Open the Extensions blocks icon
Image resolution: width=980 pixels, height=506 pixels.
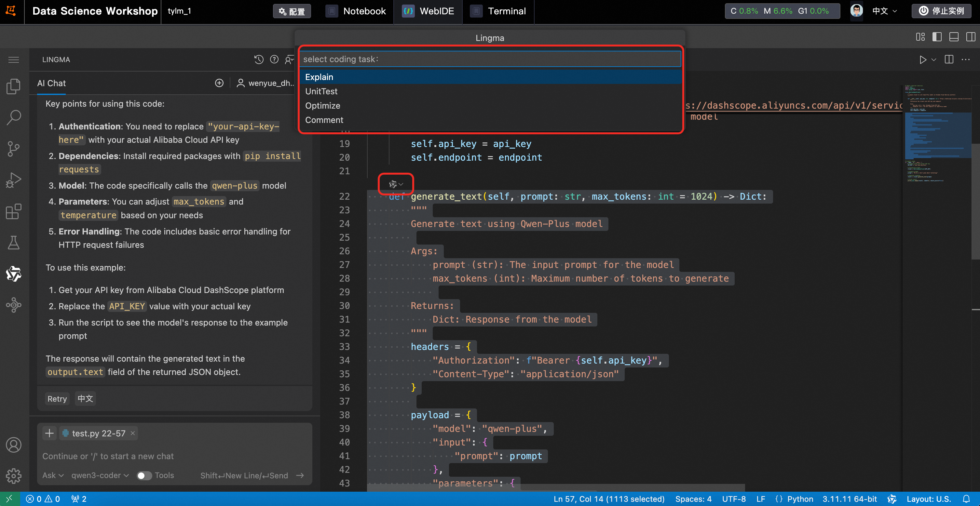(x=14, y=211)
